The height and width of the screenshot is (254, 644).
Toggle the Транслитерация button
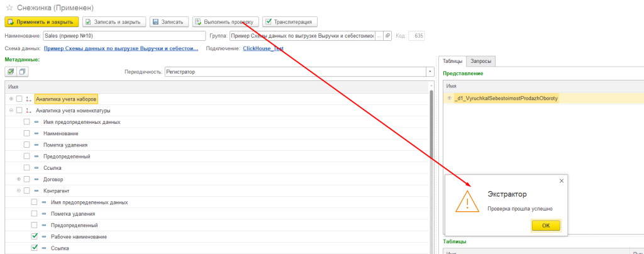tap(290, 22)
